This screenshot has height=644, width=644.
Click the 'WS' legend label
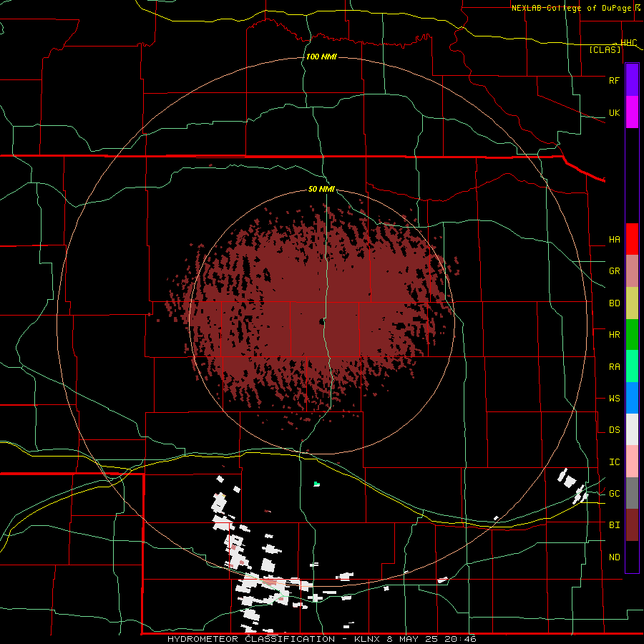click(x=614, y=399)
